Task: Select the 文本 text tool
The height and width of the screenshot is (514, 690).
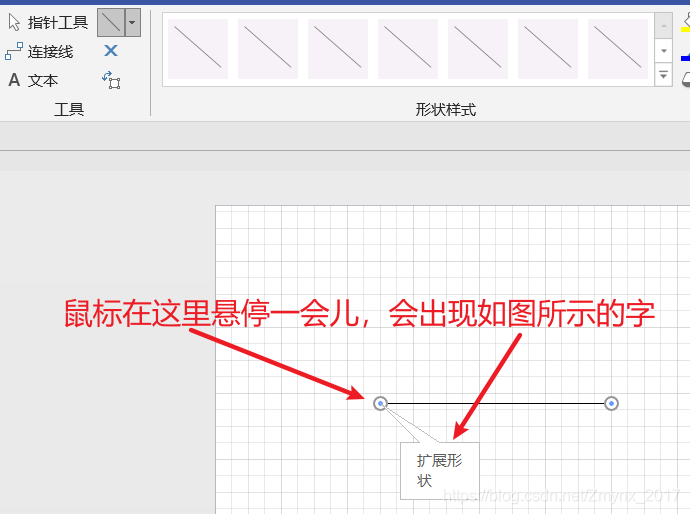Action: click(x=33, y=81)
